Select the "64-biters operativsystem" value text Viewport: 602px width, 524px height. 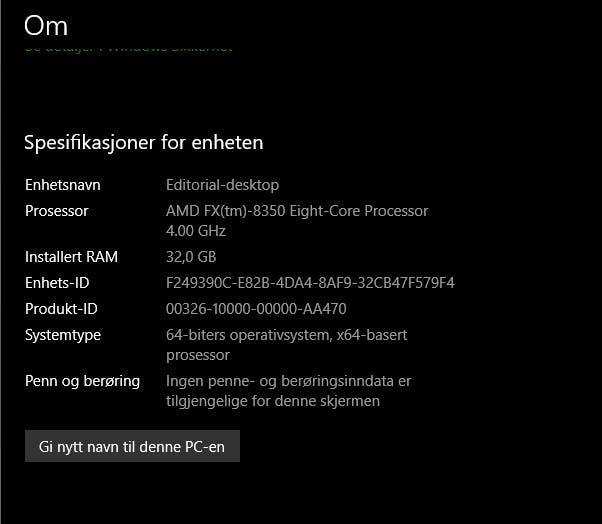pyautogui.click(x=248, y=335)
